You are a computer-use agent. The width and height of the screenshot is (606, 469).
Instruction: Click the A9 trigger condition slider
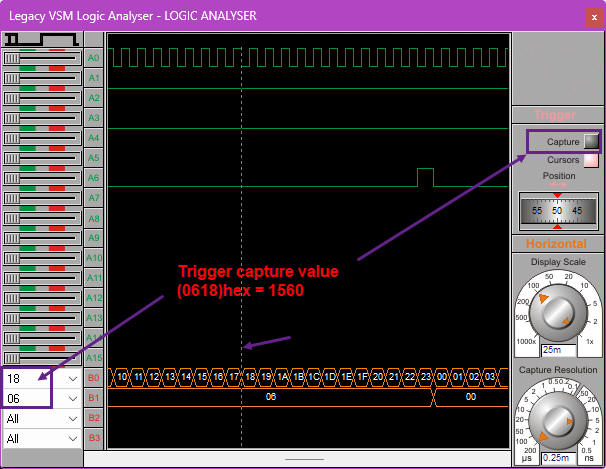point(42,238)
